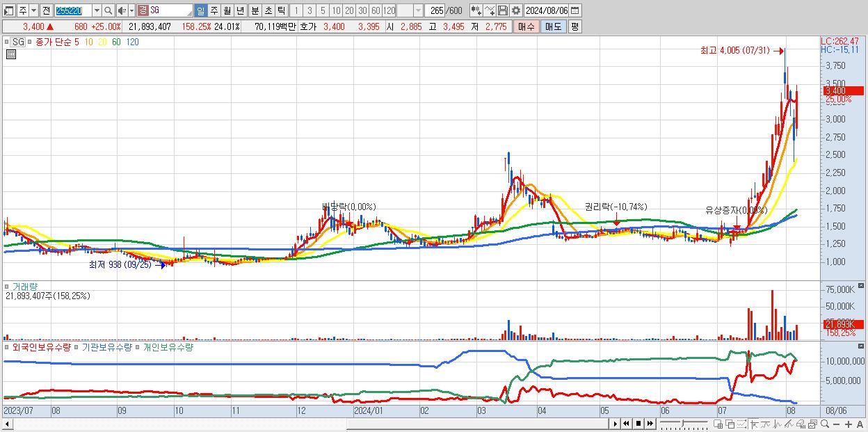Select the crosshair cursor tool at bottom

(754, 424)
